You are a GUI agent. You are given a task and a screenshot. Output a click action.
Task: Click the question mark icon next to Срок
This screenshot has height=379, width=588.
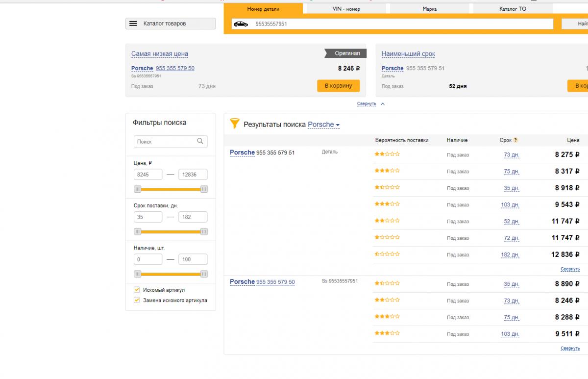[x=515, y=140]
